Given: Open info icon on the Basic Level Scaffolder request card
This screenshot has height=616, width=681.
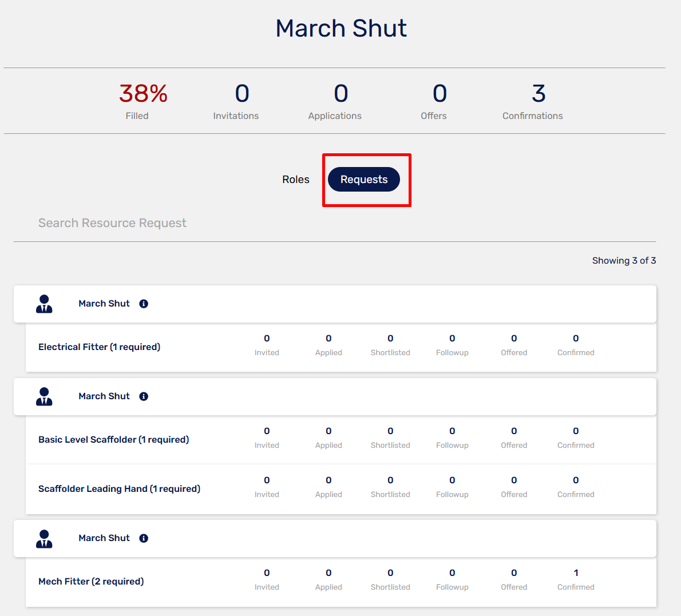Looking at the screenshot, I should pos(144,396).
